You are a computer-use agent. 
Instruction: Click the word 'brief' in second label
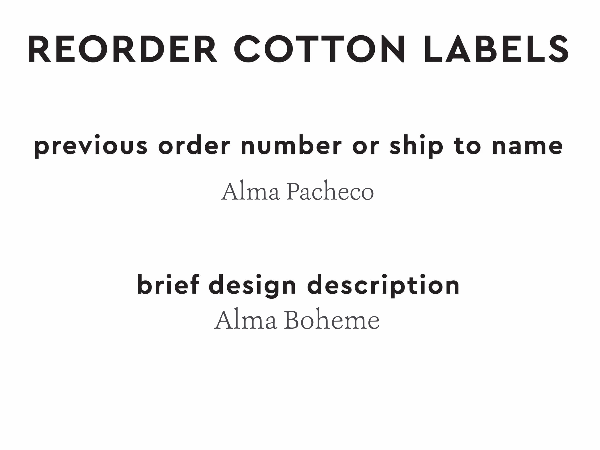[165, 285]
